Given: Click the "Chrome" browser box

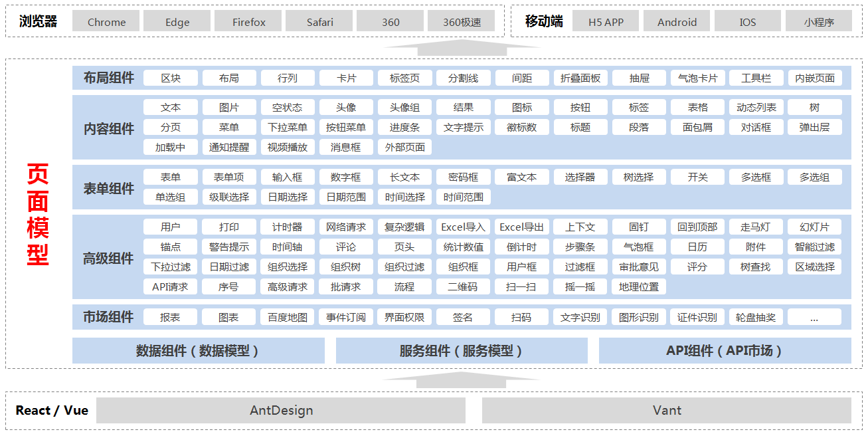Looking at the screenshot, I should coord(106,21).
